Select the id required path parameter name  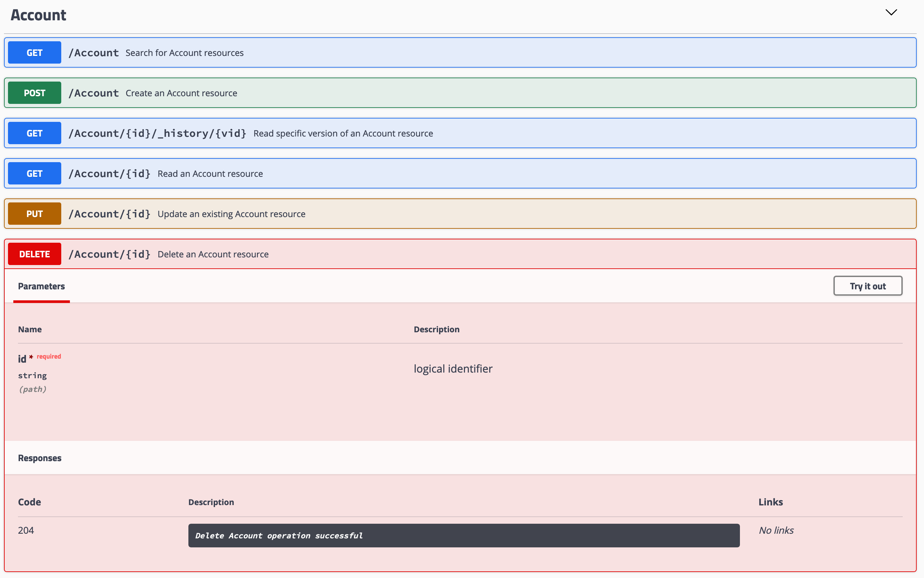click(x=21, y=359)
